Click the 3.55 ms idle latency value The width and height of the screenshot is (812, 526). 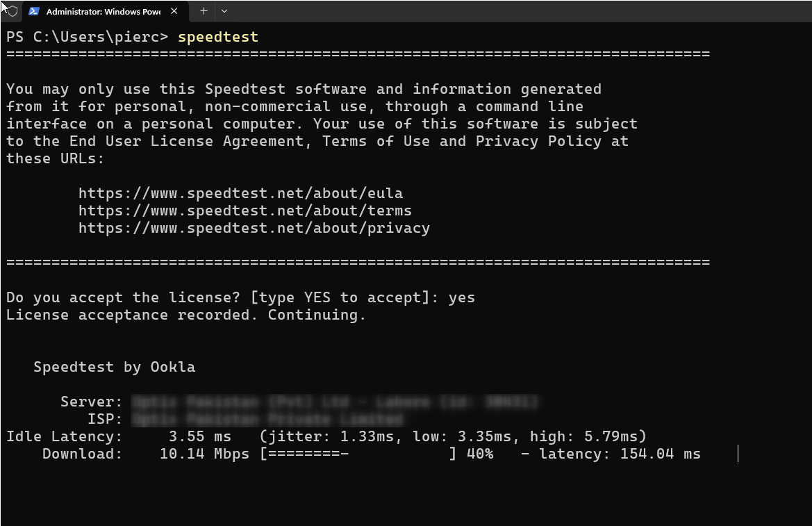[200, 436]
